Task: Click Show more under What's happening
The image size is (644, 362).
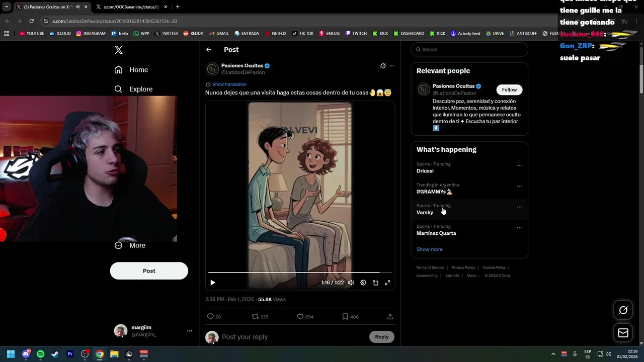Action: point(430,249)
